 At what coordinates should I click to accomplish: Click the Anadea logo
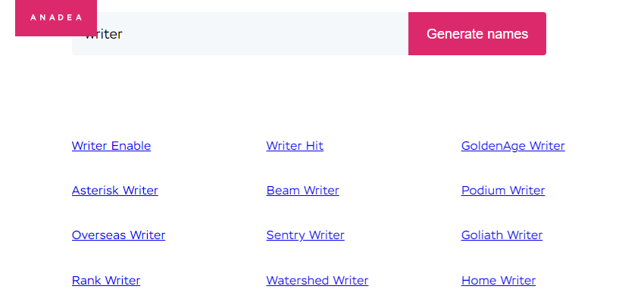click(x=56, y=17)
